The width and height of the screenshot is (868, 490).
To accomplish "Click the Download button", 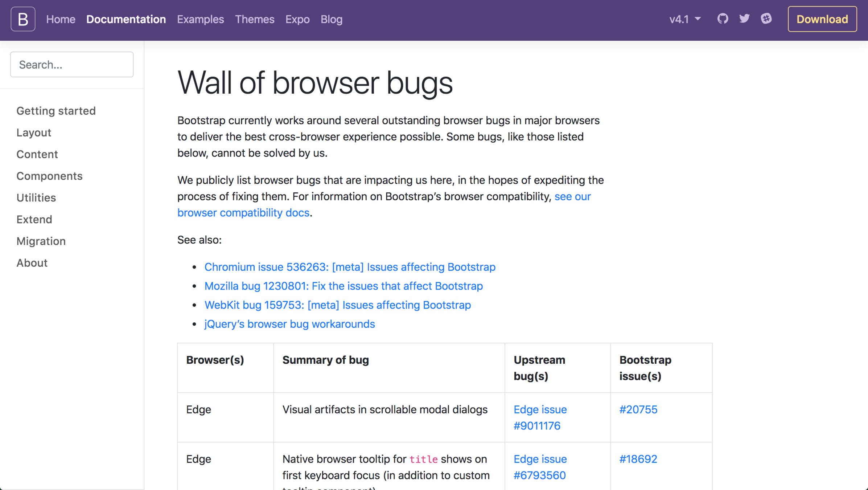I will [822, 19].
